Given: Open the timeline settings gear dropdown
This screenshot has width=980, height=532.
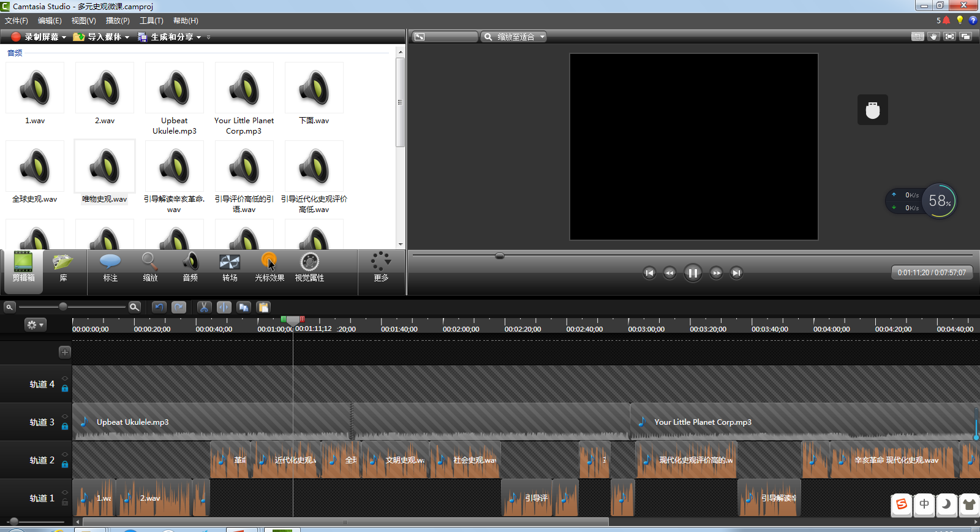Looking at the screenshot, I should [35, 325].
